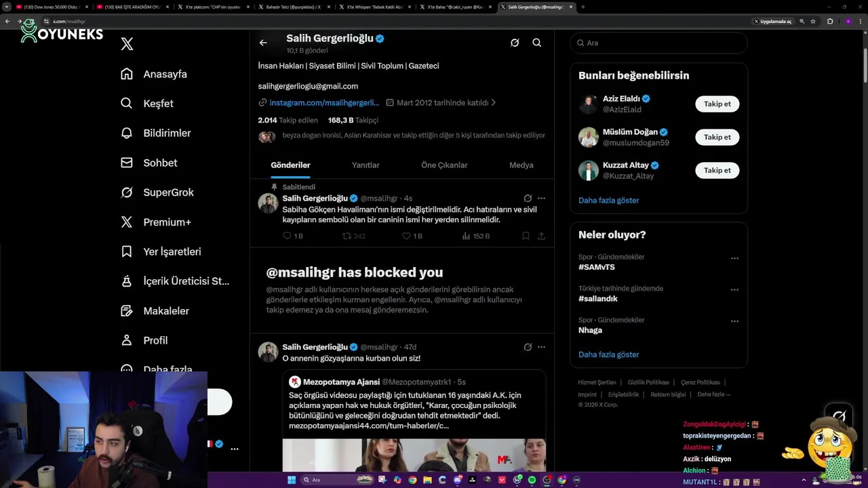Screen dimensions: 868x488
Task: Like the pinned Sabiha Gökçen post
Action: (x=406, y=236)
